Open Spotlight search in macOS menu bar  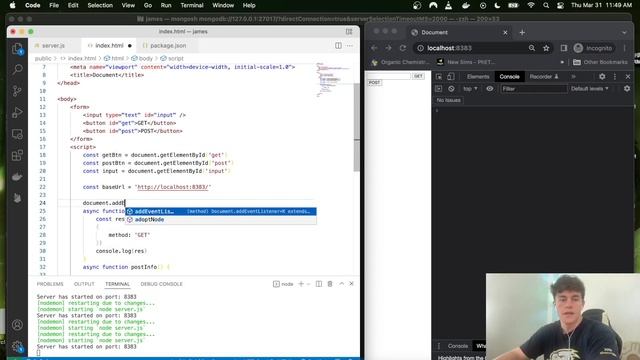pyautogui.click(x=546, y=5)
